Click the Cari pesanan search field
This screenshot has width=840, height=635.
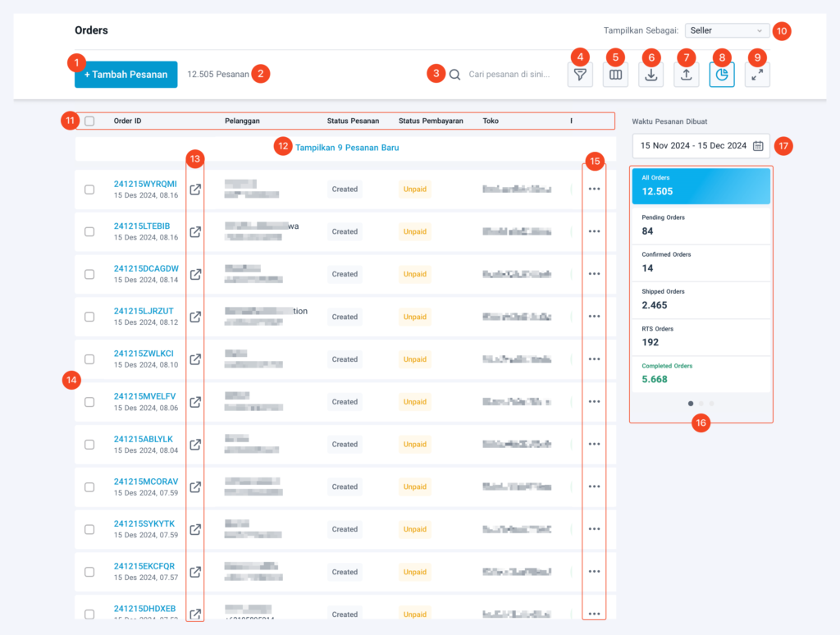point(509,75)
